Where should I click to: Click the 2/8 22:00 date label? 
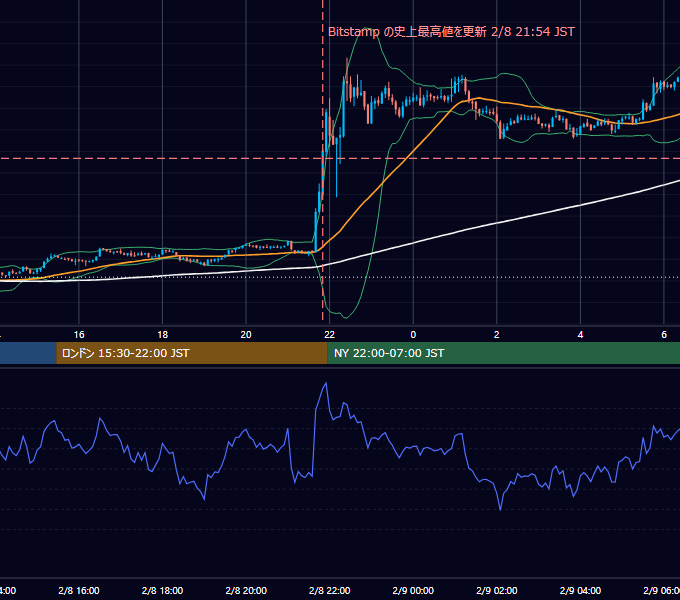coord(330,590)
